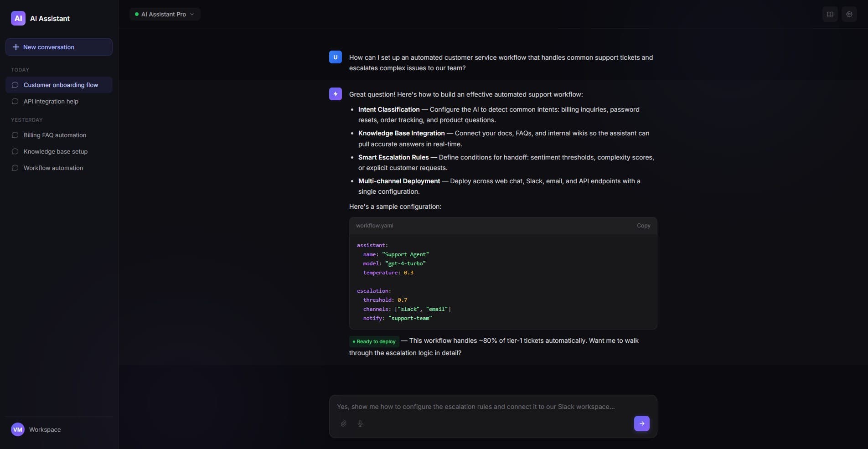Image resolution: width=868 pixels, height=449 pixels.
Task: Expand the AI Assistant Pro model dropdown
Action: 164,14
